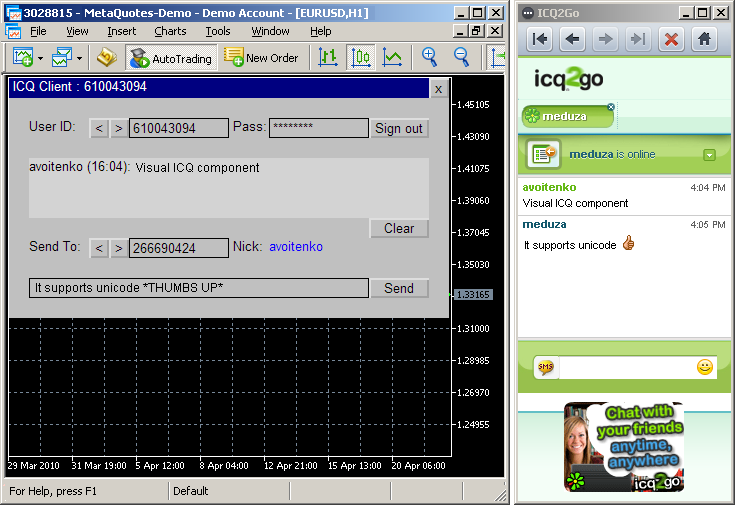Click the Sign out button
The image size is (735, 505).
[399, 128]
